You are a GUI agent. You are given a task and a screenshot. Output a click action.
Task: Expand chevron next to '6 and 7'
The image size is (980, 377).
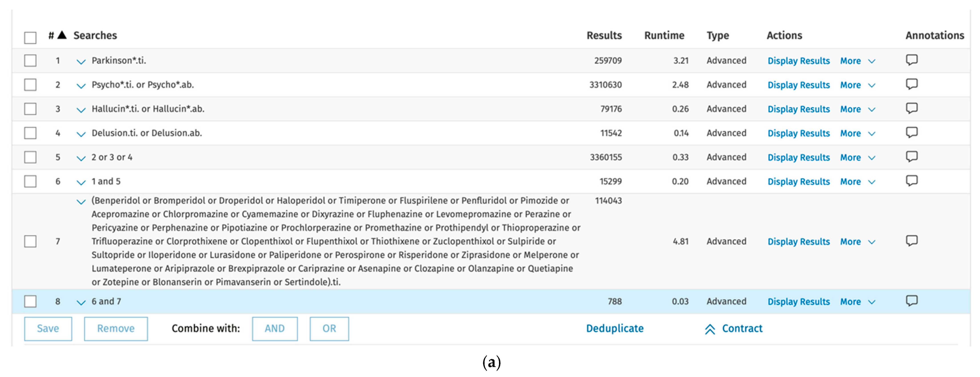click(x=81, y=302)
